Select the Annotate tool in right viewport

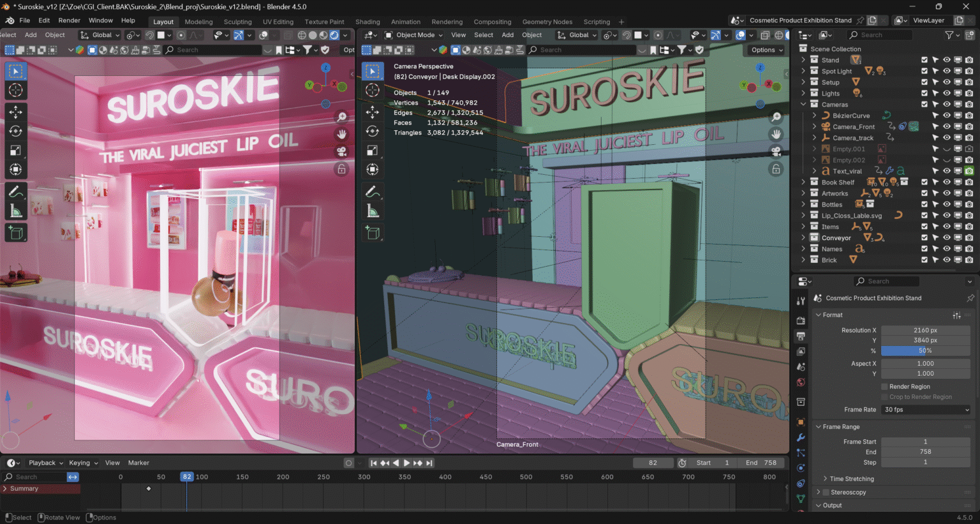click(x=373, y=191)
